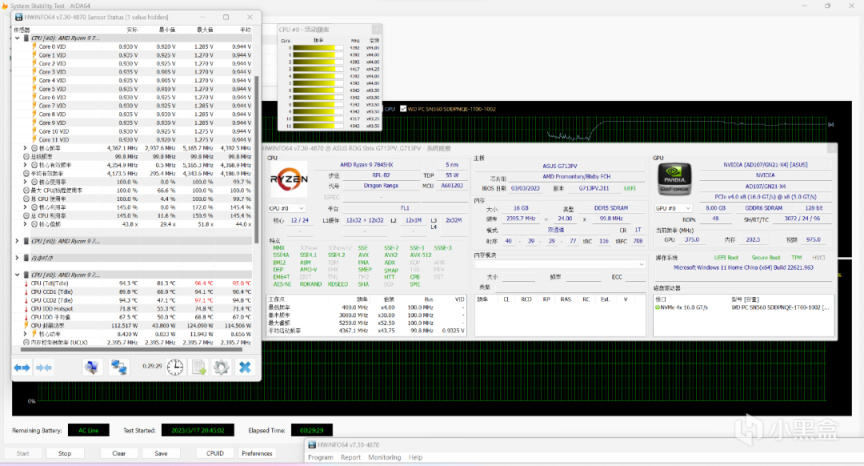
Task: Click the Core 0 usage bar in CPU #0 window
Action: coord(318,48)
